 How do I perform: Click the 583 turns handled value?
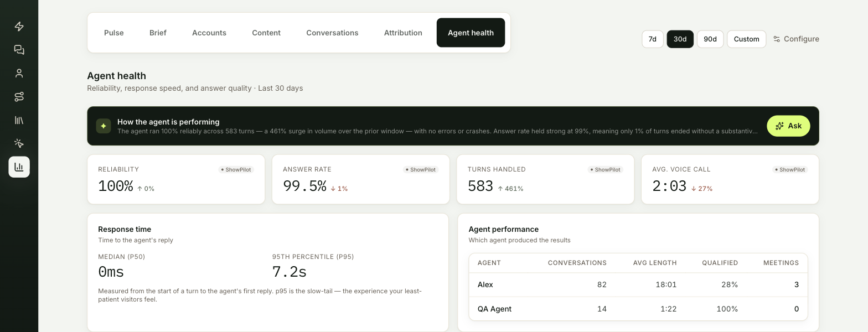point(480,186)
